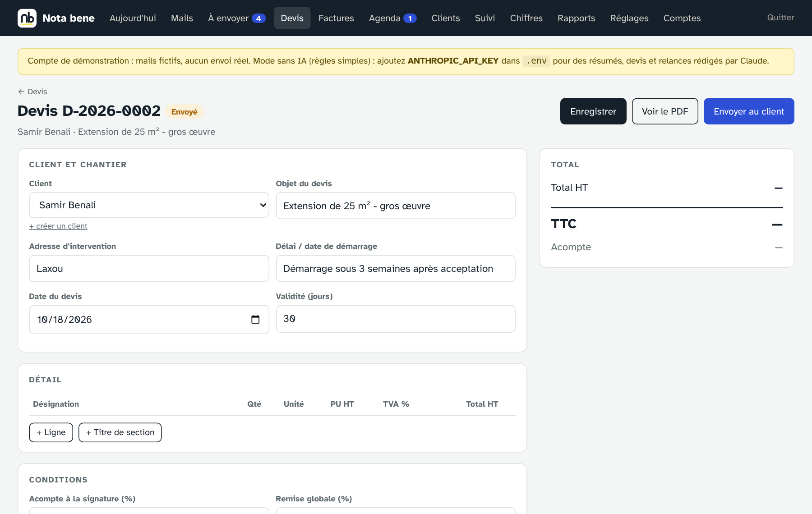Click the PU HT column header
812x514 pixels.
[342, 404]
